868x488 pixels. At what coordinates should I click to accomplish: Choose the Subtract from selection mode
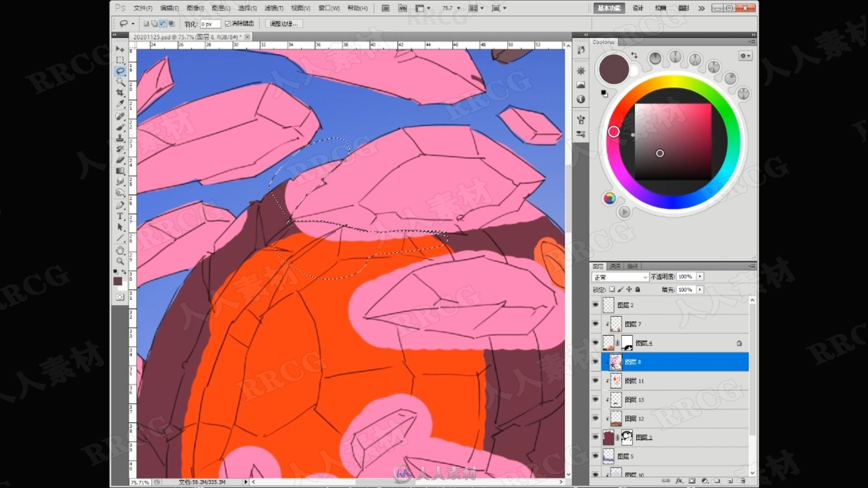click(x=163, y=23)
